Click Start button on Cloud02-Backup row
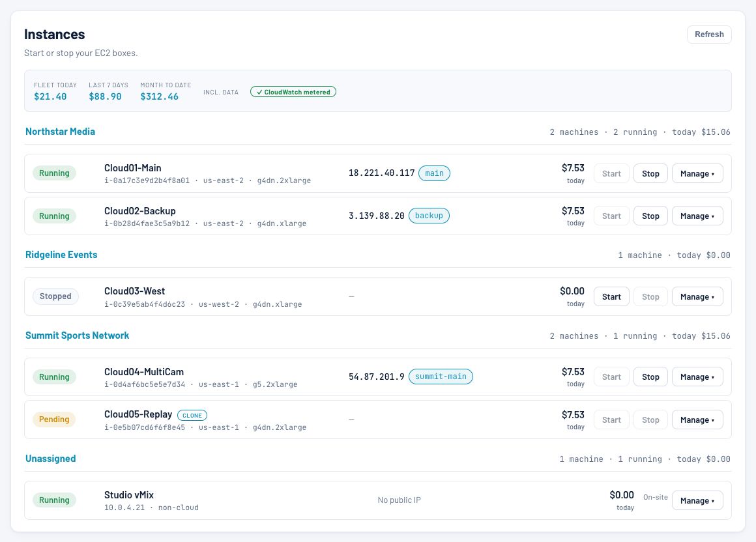 611,216
